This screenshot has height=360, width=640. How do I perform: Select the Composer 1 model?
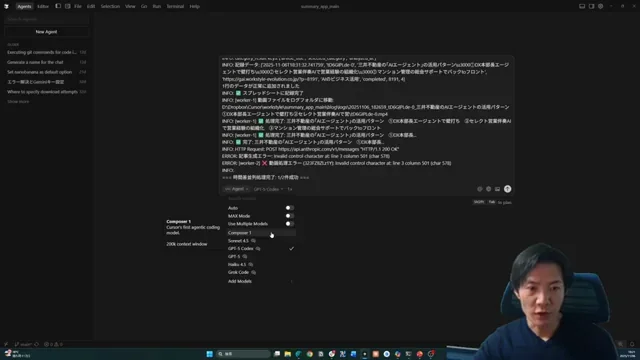[x=261, y=233]
